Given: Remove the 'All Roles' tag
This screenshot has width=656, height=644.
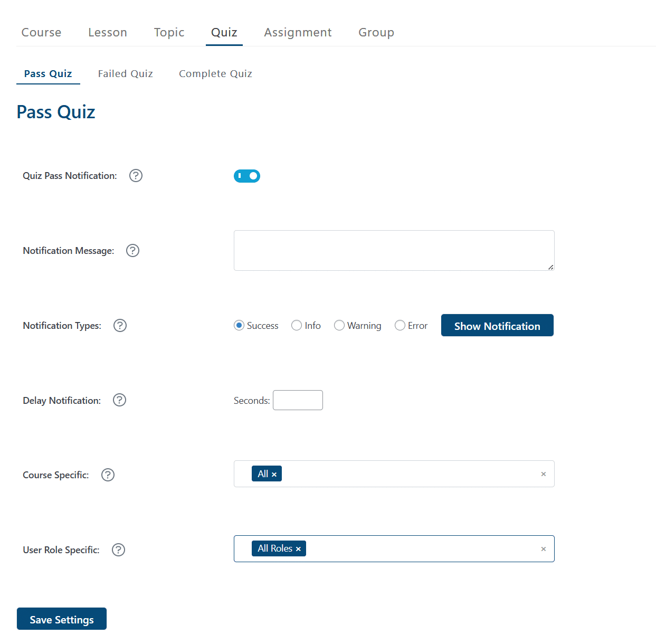Looking at the screenshot, I should point(298,549).
